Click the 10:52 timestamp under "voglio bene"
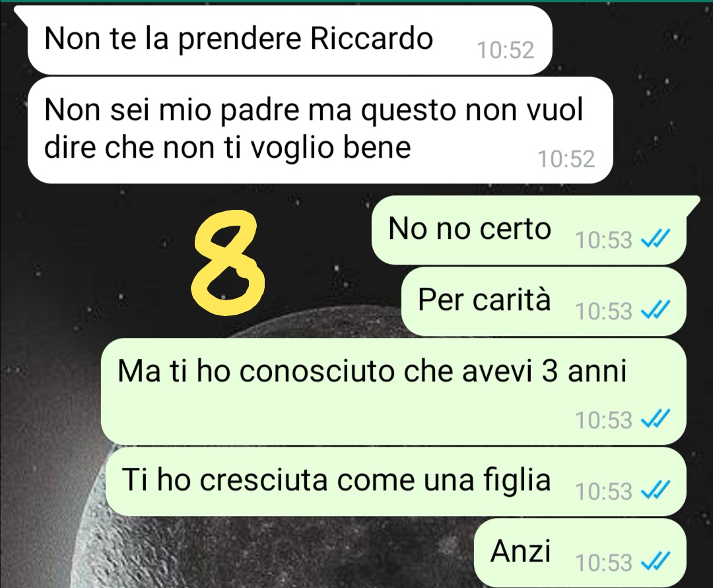Image resolution: width=713 pixels, height=588 pixels. [x=566, y=159]
